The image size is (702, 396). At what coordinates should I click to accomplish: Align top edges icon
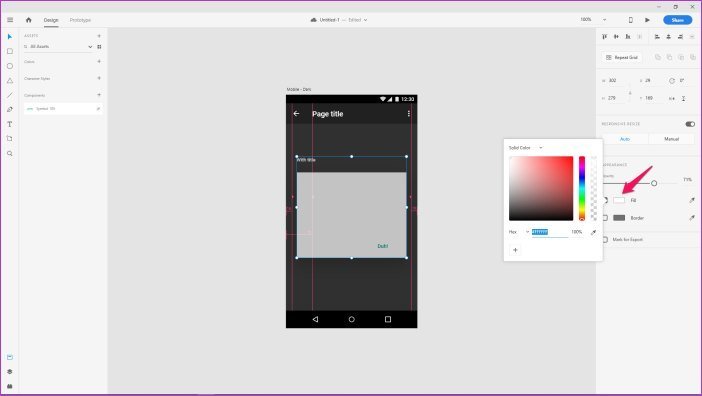604,37
